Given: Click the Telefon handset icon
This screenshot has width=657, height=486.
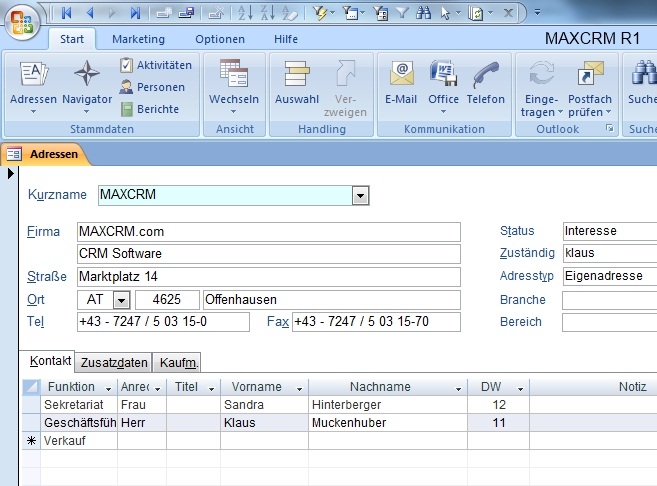Looking at the screenshot, I should [x=486, y=75].
